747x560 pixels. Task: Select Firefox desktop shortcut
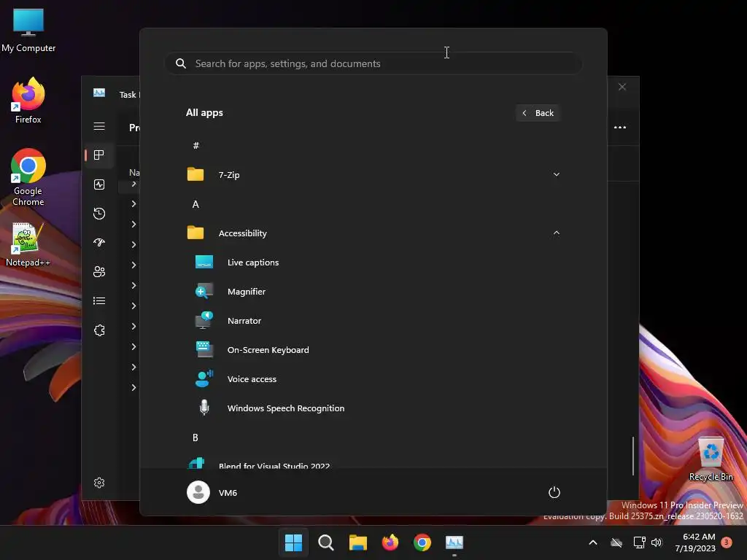point(28,101)
